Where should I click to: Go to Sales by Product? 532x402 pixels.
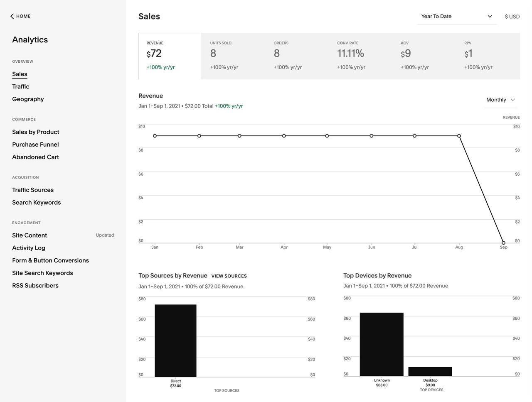coord(35,132)
